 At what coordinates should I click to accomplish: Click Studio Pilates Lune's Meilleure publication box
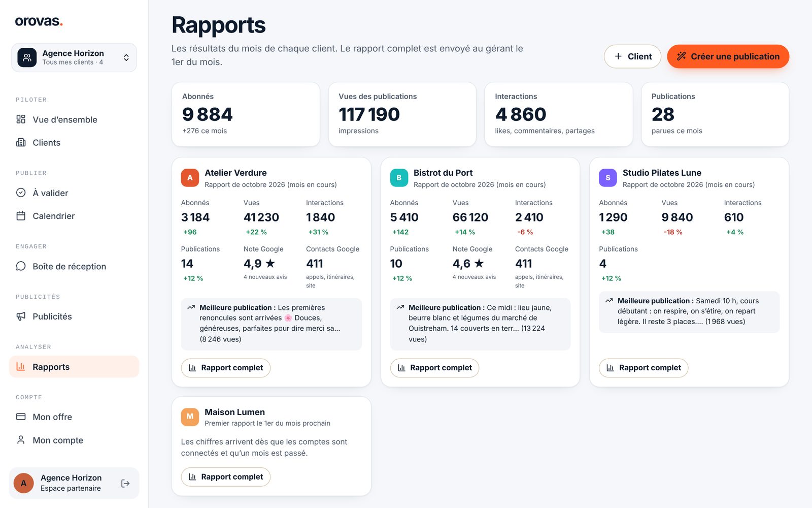689,311
